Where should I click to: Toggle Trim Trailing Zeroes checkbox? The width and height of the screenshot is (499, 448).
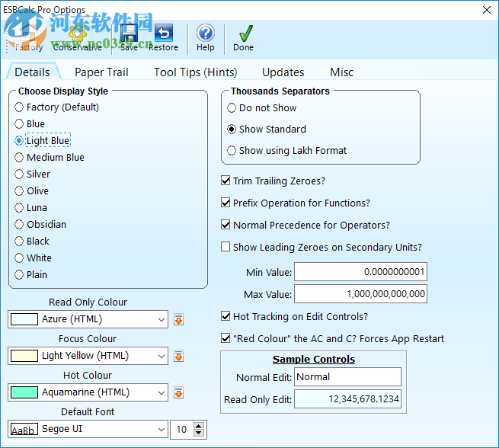[x=226, y=181]
